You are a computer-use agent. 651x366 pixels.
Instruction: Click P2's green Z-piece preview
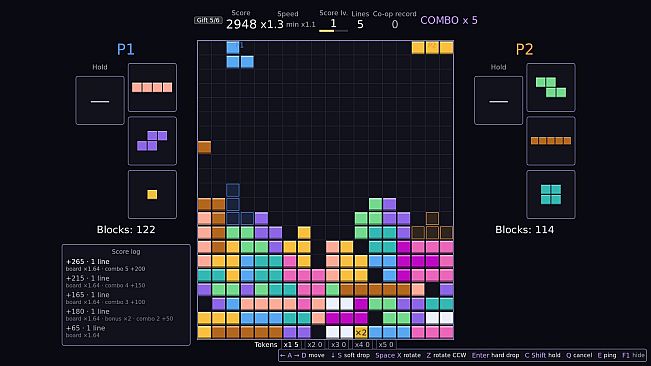pos(551,87)
